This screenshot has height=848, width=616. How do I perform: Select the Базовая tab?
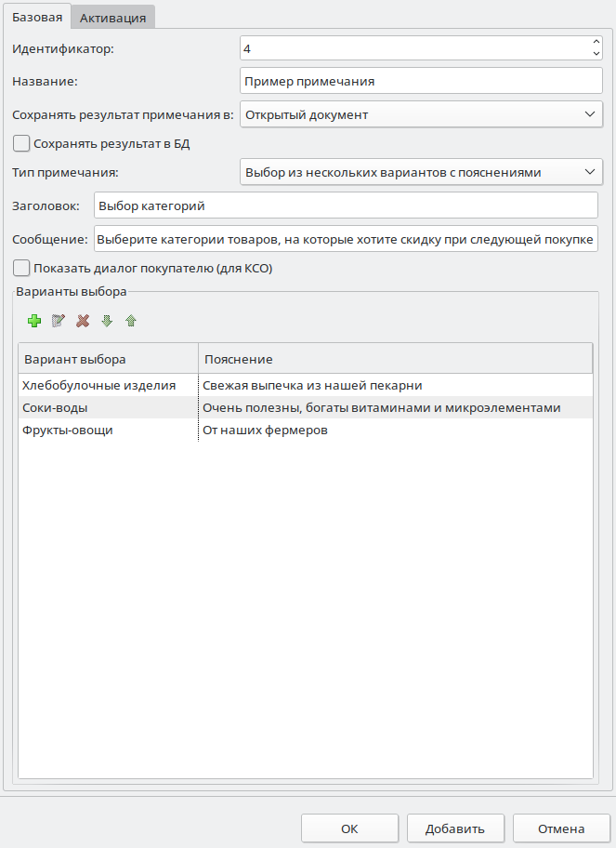(x=37, y=18)
